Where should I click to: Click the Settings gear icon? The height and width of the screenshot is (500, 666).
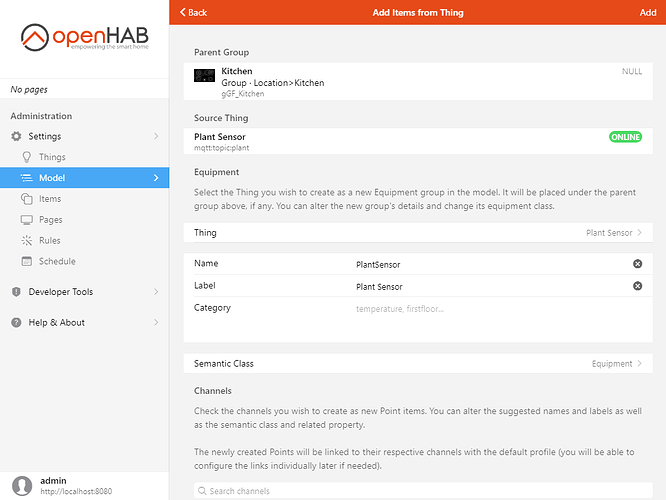(16, 136)
